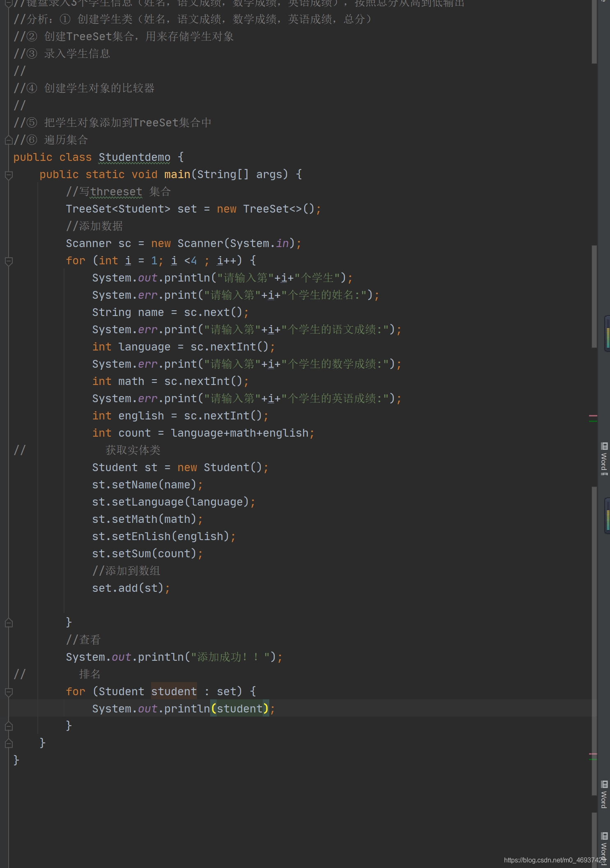The height and width of the screenshot is (868, 610).
Task: Toggle fold marker at '//⑥ 遍历集合' comment
Action: [x=9, y=140]
